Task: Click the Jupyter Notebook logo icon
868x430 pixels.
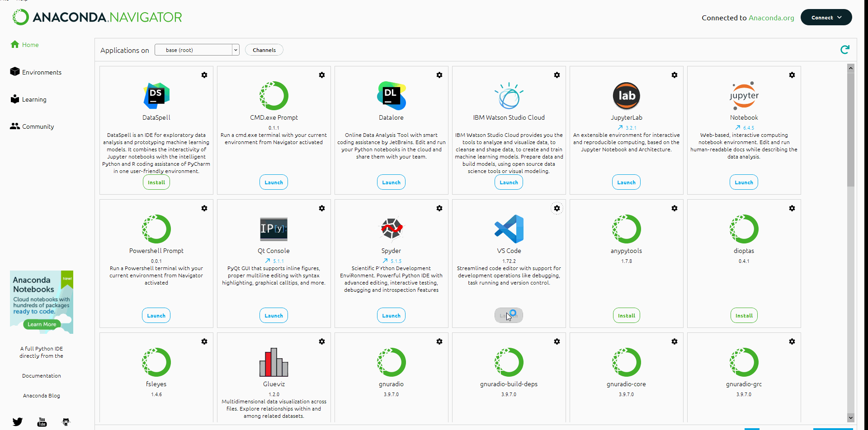Action: [744, 96]
